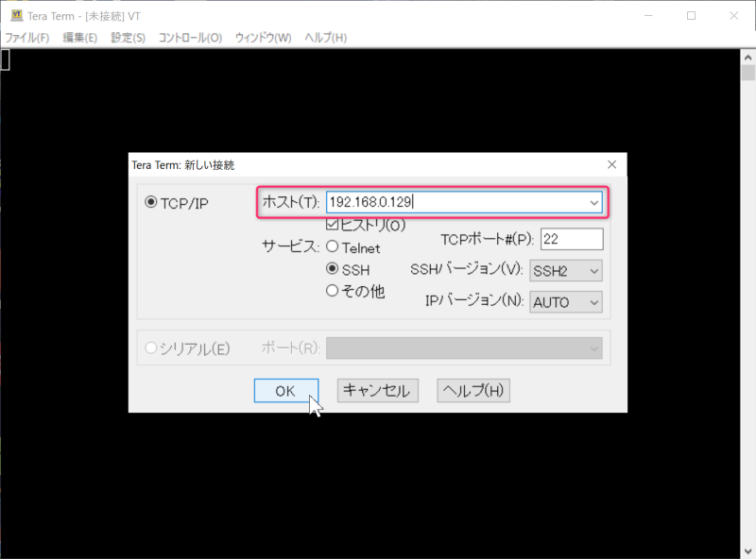Open the IPバージョン dropdown showing AUTO
The image size is (756, 559).
(566, 302)
